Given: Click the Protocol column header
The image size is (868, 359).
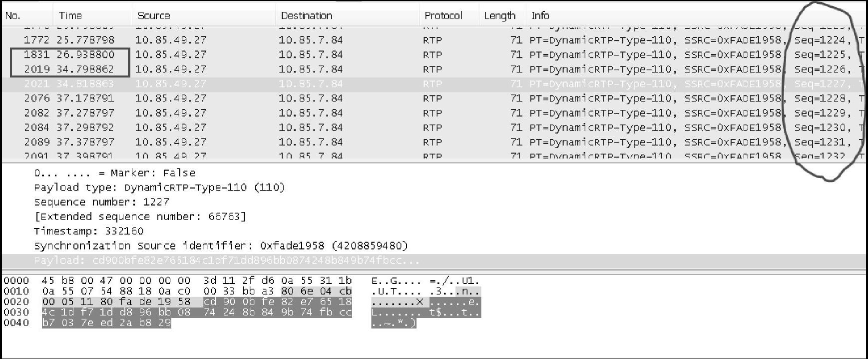Looking at the screenshot, I should [449, 15].
